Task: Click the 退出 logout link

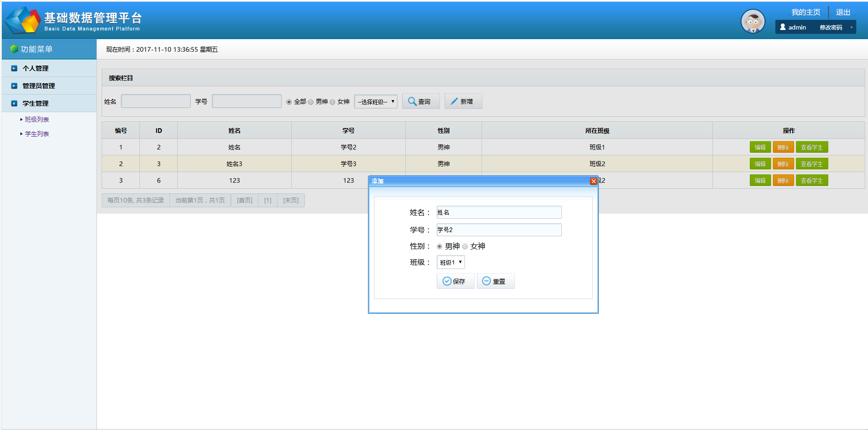Action: pyautogui.click(x=843, y=12)
